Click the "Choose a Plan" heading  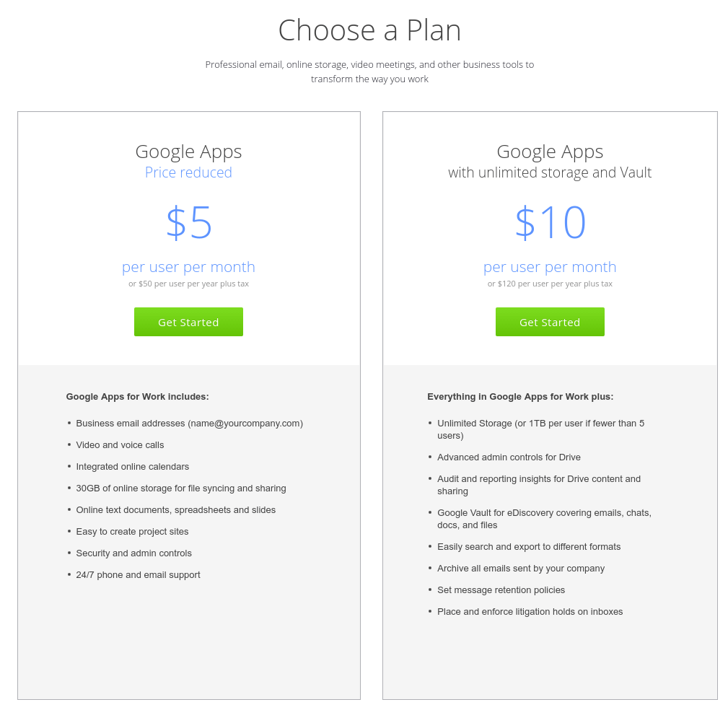click(369, 30)
